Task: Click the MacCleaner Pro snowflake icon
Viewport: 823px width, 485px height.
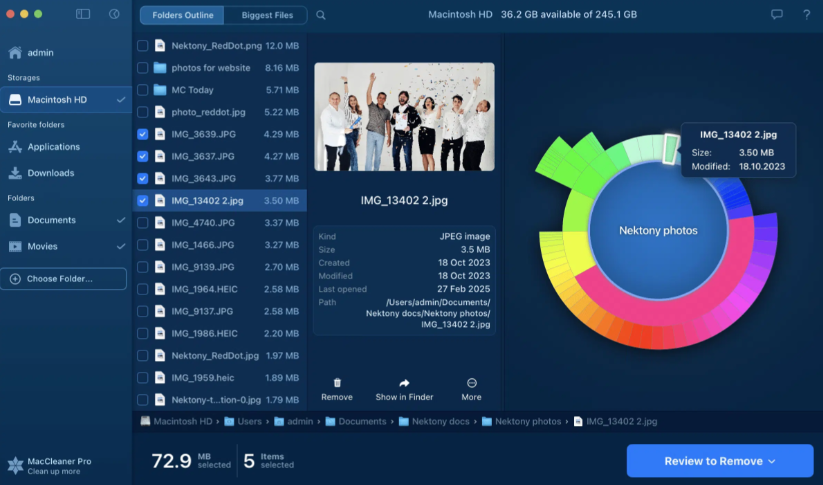Action: pyautogui.click(x=15, y=465)
